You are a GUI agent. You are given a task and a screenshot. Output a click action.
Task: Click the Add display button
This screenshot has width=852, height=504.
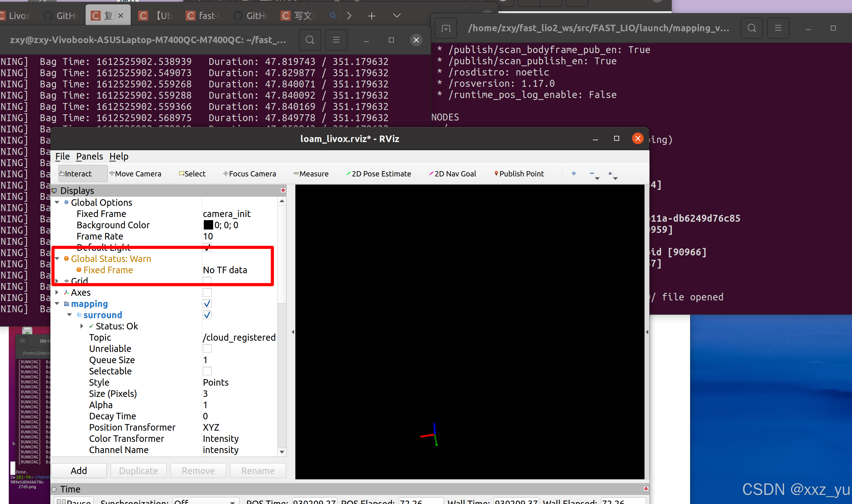(79, 470)
